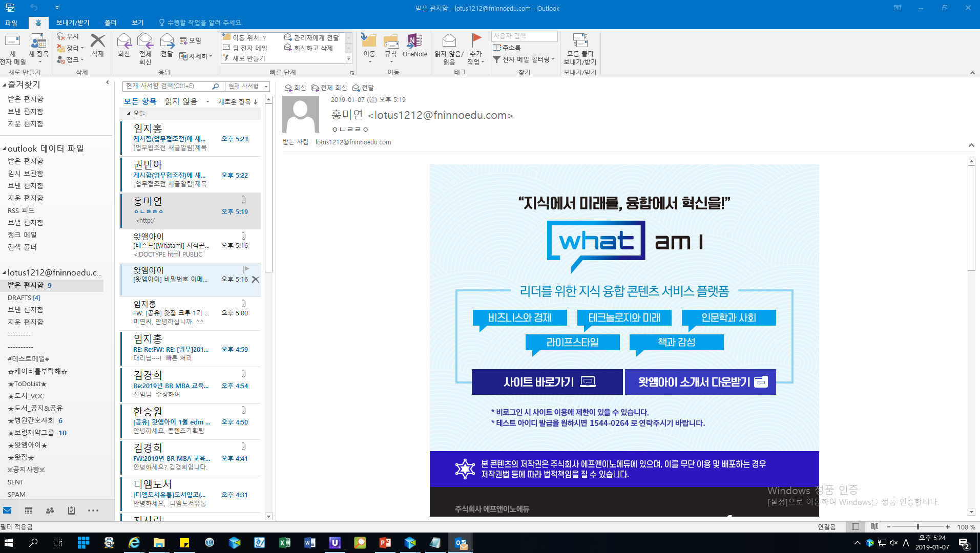Open the 보내기/받기 ribbon tab

point(73,23)
